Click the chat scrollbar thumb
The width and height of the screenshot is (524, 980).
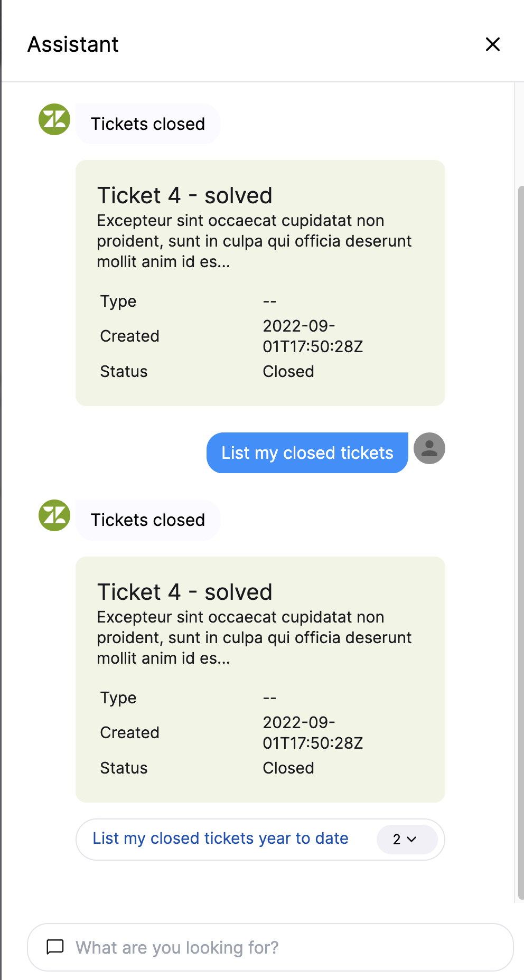521,542
